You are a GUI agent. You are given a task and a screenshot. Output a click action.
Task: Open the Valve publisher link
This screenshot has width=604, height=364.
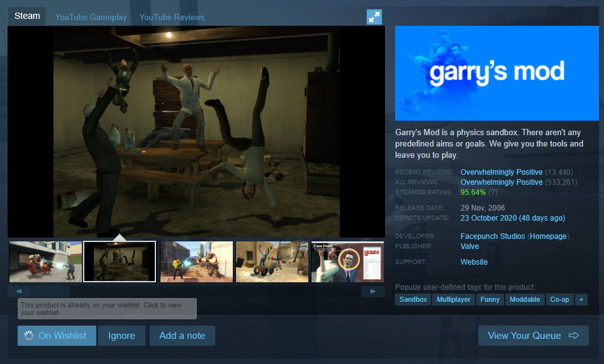[x=469, y=246]
